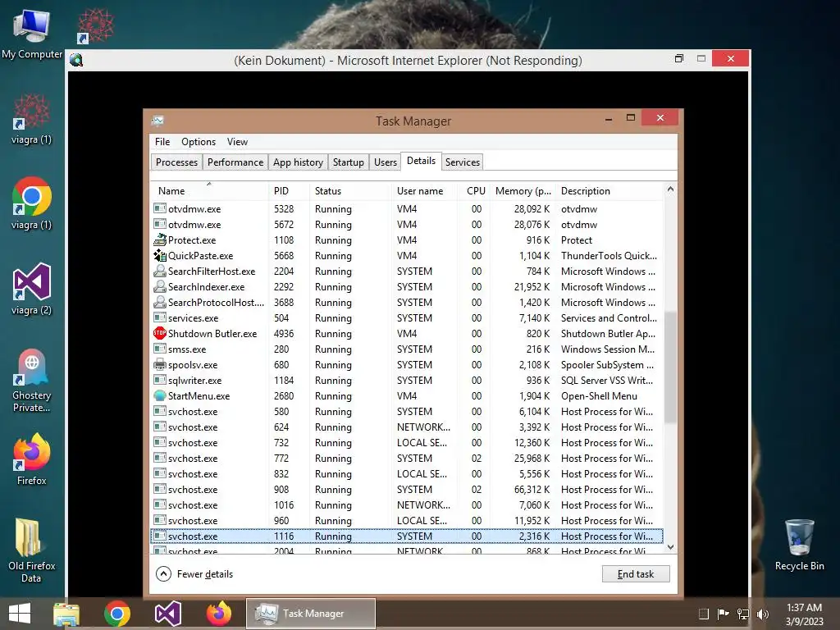Sort by the Status column header
This screenshot has width=840, height=630.
[x=350, y=190]
